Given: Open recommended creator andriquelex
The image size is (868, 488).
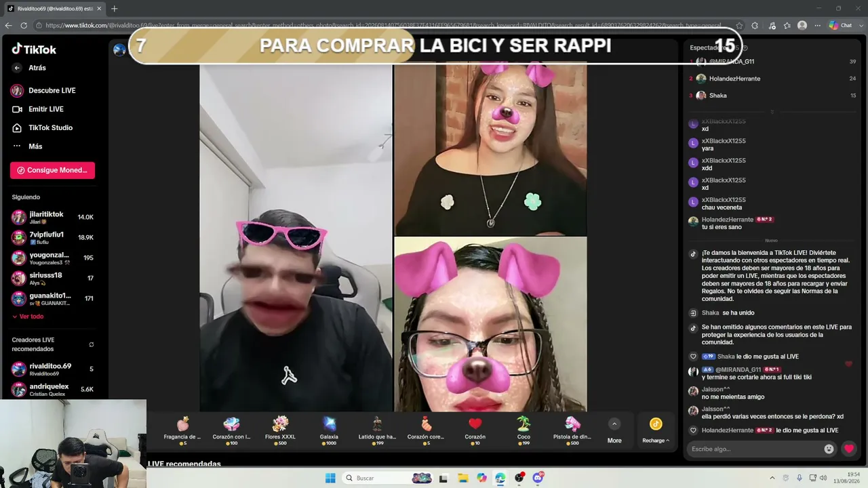Looking at the screenshot, I should (52, 389).
